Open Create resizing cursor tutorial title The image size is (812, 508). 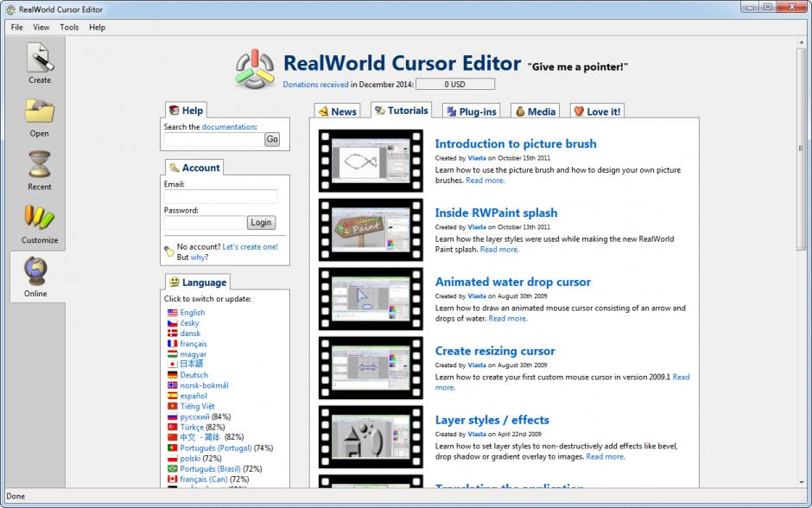point(495,351)
